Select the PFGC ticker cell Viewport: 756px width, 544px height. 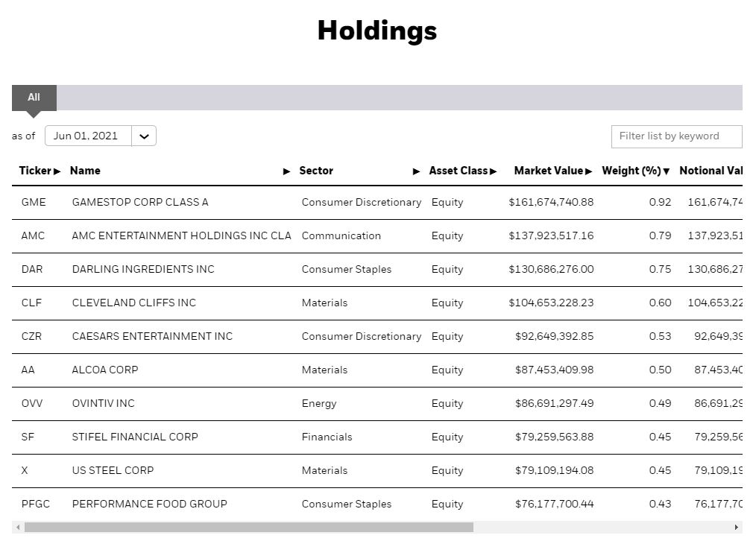click(36, 504)
